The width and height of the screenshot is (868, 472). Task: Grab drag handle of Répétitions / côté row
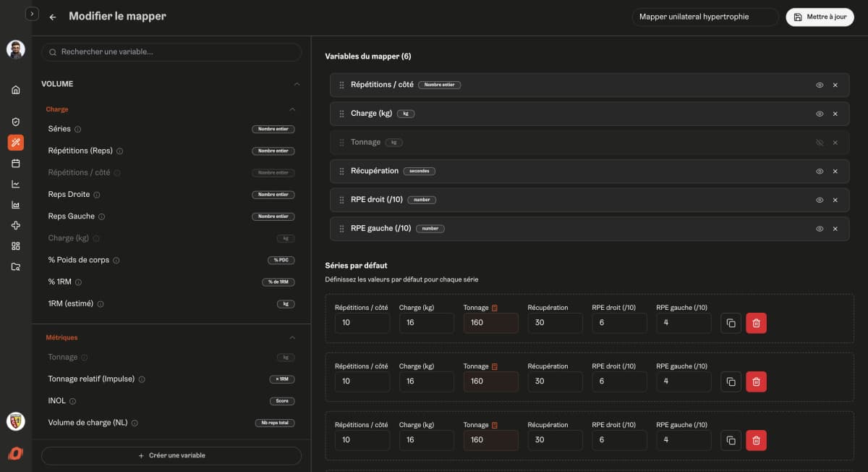click(341, 85)
